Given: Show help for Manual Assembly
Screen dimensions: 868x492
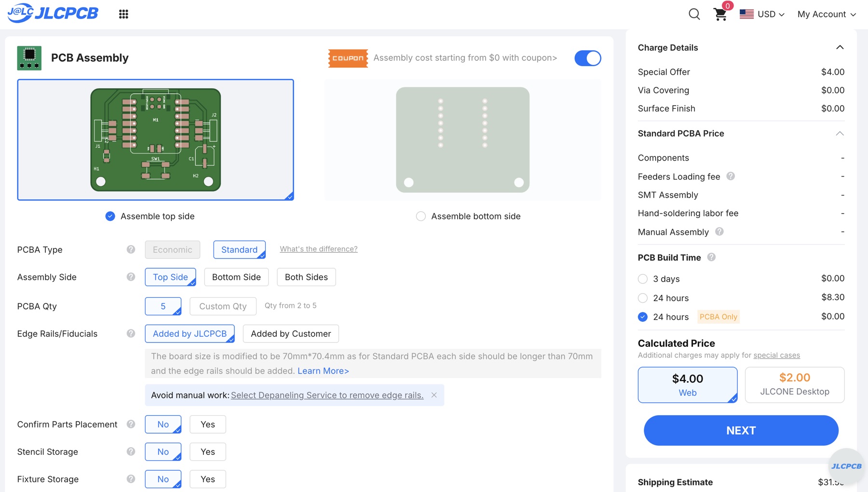Looking at the screenshot, I should tap(719, 232).
